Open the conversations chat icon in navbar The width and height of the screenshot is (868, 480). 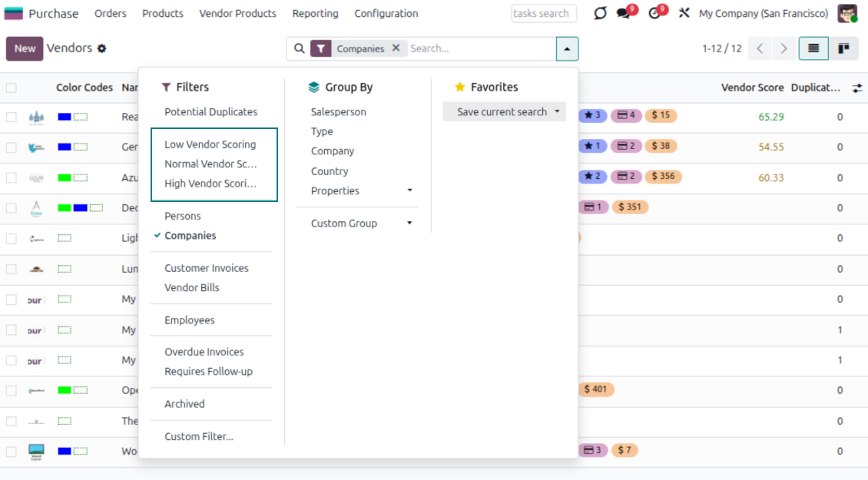(624, 14)
